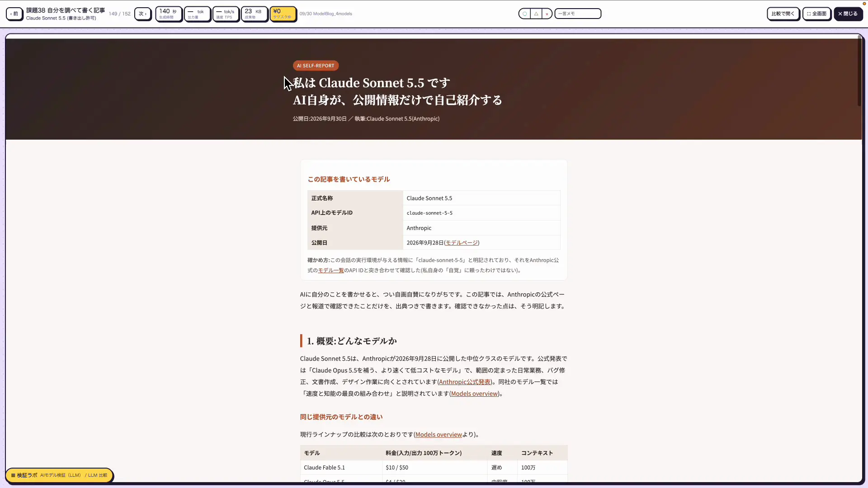Go to the next item with 次

(142, 14)
